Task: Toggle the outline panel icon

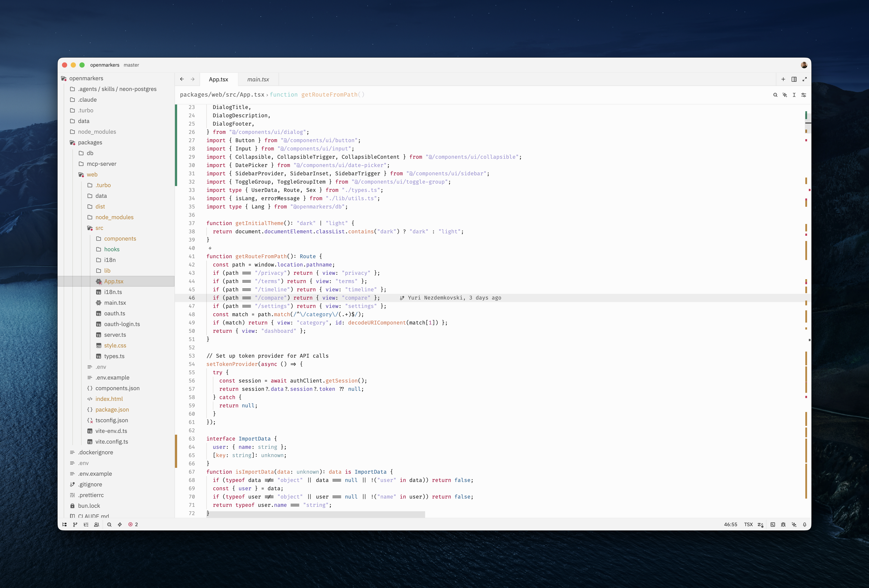Action: 86,525
